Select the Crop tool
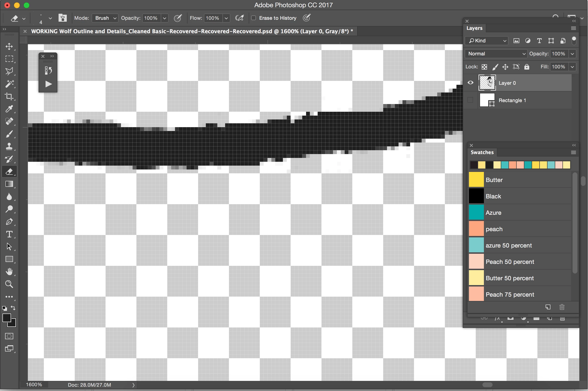The height and width of the screenshot is (391, 588). click(9, 97)
